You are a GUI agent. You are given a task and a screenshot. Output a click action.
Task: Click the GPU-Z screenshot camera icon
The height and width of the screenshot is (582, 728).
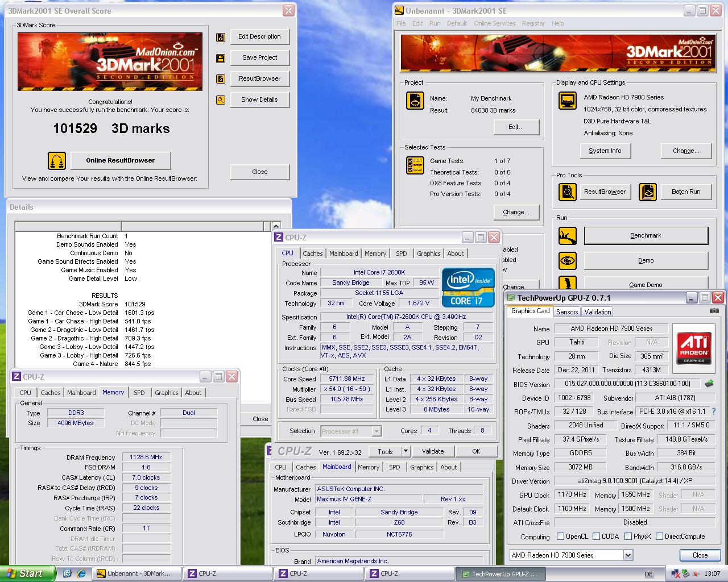click(x=714, y=311)
